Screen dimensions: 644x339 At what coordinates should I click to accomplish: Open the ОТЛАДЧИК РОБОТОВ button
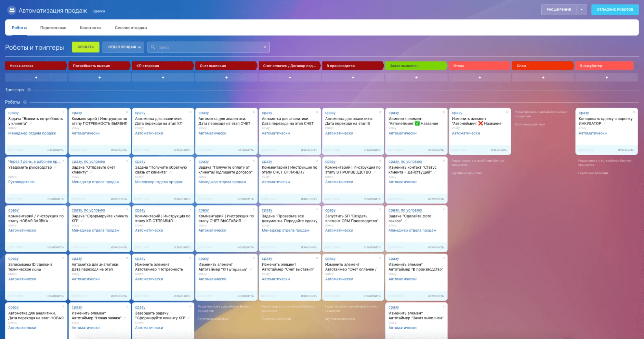click(615, 10)
